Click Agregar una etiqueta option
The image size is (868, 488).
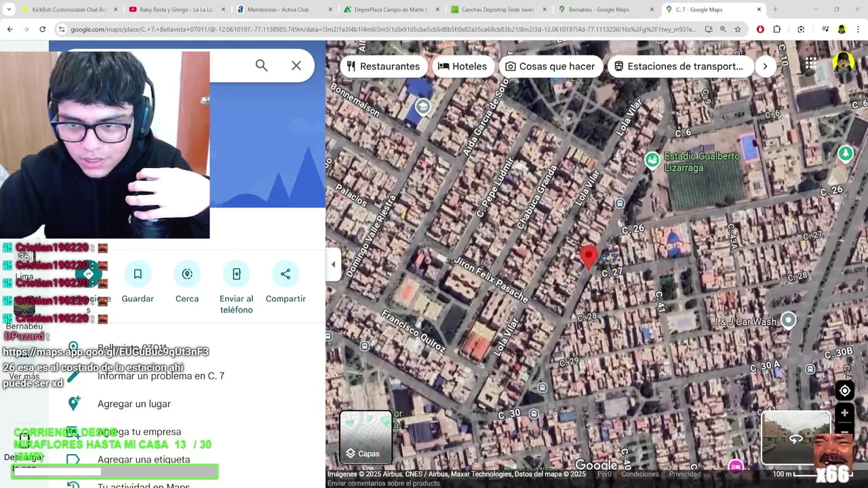[x=144, y=460]
